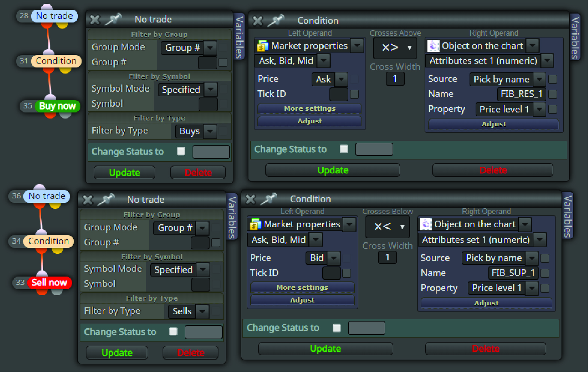Screen dimensions: 588x372
Task: Open the x< crosses below operator dropdown
Action: [x=388, y=226]
